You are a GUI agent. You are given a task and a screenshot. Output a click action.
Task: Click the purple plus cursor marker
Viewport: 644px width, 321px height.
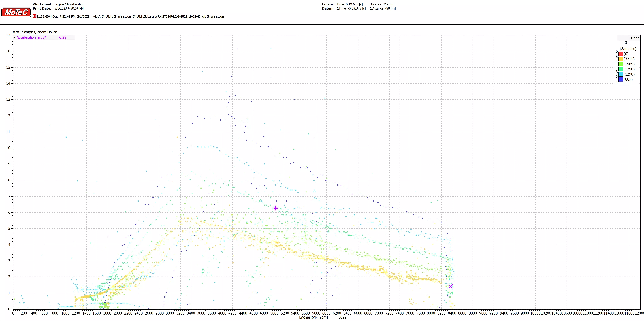tap(275, 208)
